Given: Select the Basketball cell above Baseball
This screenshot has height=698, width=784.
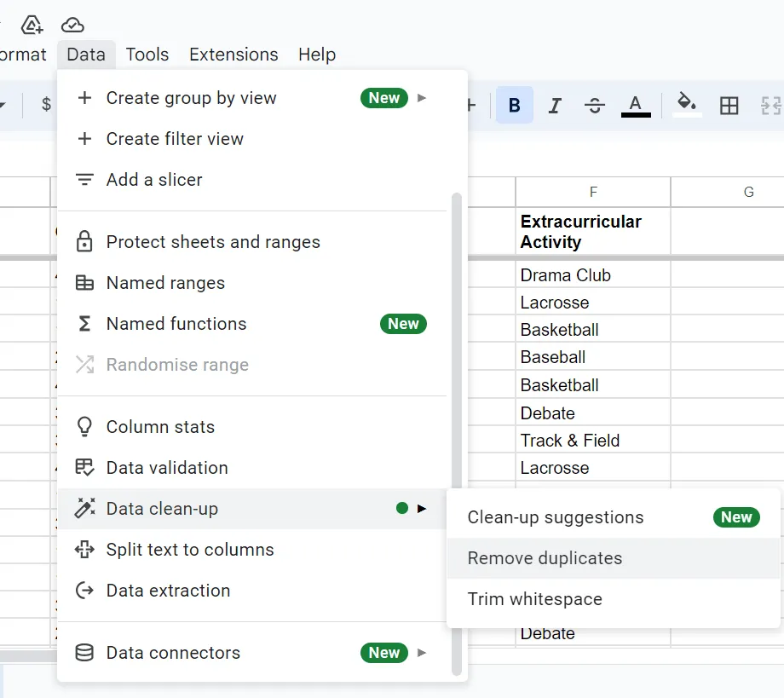Looking at the screenshot, I should (593, 330).
